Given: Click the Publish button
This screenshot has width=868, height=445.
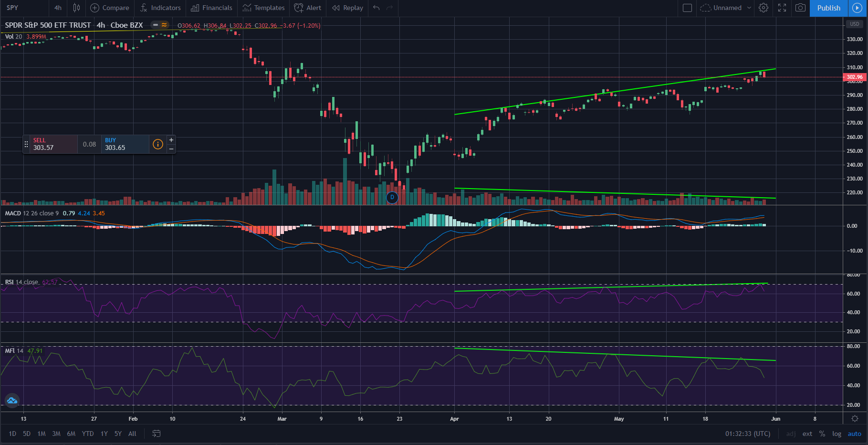Looking at the screenshot, I should 829,8.
